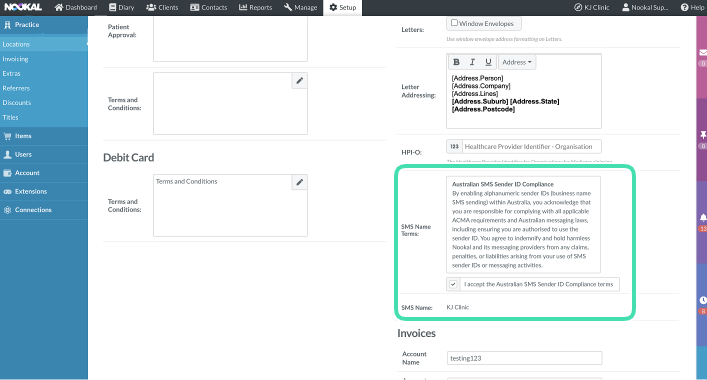Click the HPI-O identifier input field

532,147
